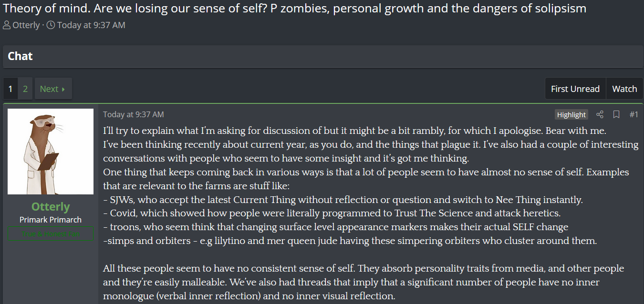Image resolution: width=644 pixels, height=304 pixels.
Task: Click the #1 post number link
Action: coord(634,114)
